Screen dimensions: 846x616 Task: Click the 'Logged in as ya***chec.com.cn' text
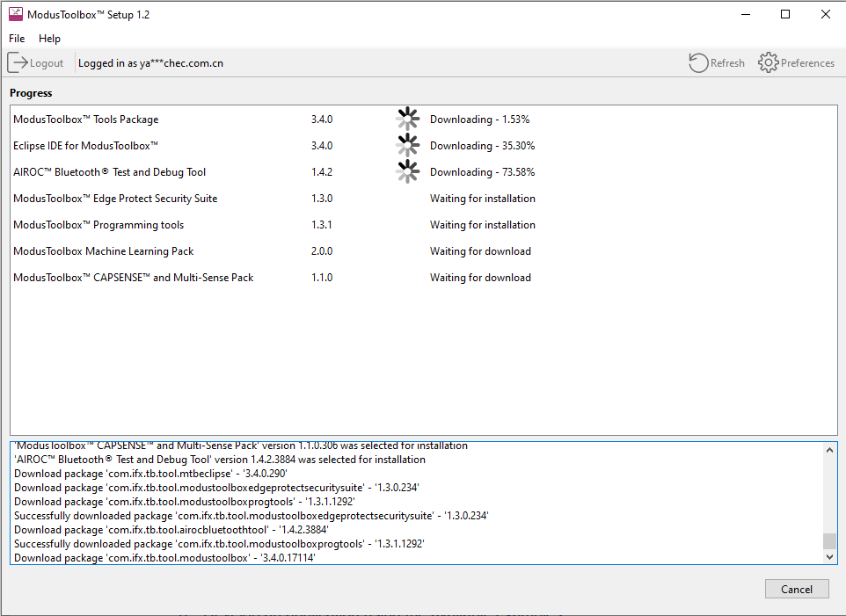pos(150,63)
